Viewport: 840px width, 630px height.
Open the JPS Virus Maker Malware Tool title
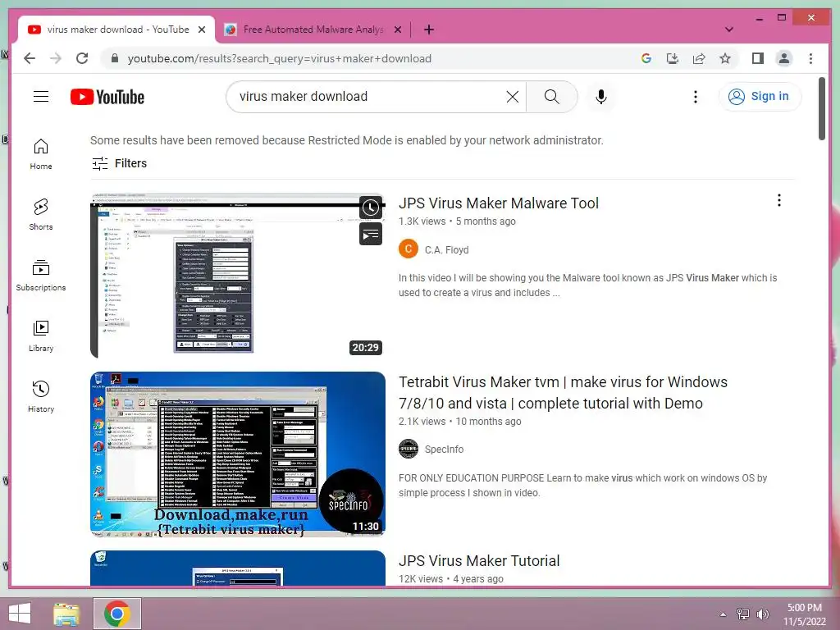498,203
